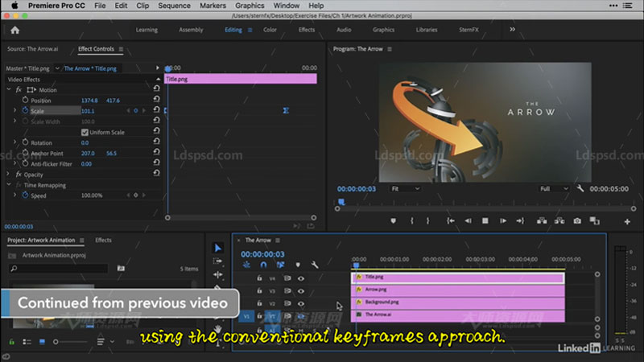Screen dimensions: 644x362
Task: Go to In point
Action: (x=451, y=220)
